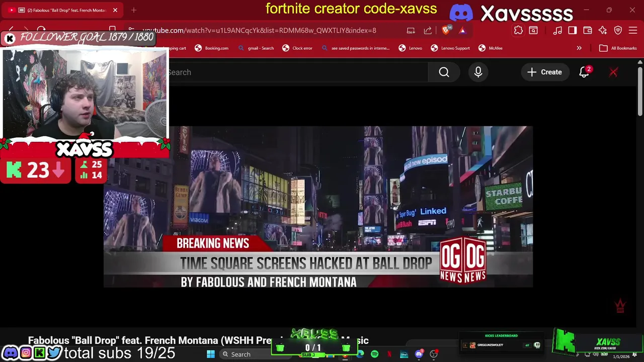The height and width of the screenshot is (362, 644).
Task: Open the media control music note icon
Action: tap(557, 30)
